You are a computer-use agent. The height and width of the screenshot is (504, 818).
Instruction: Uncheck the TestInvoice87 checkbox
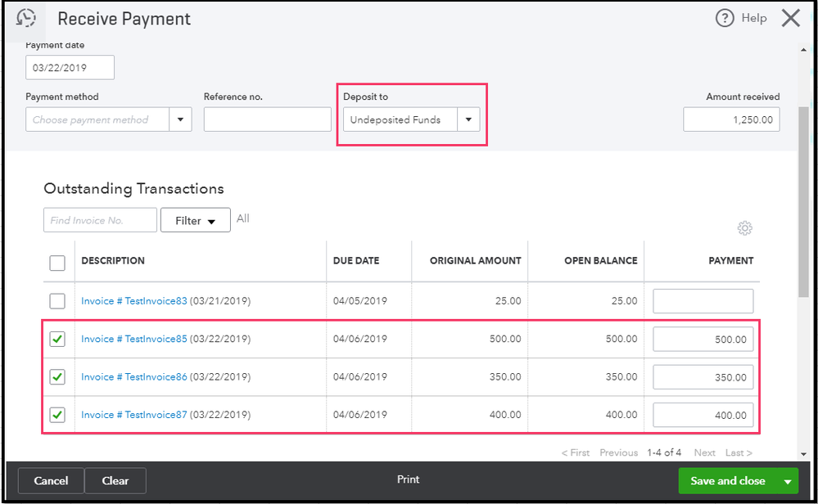[x=57, y=415]
